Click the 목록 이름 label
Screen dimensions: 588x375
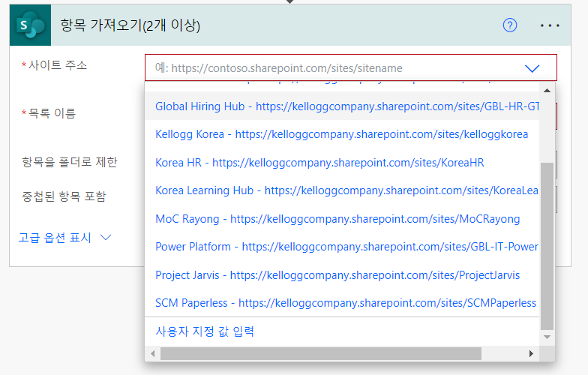(x=52, y=113)
